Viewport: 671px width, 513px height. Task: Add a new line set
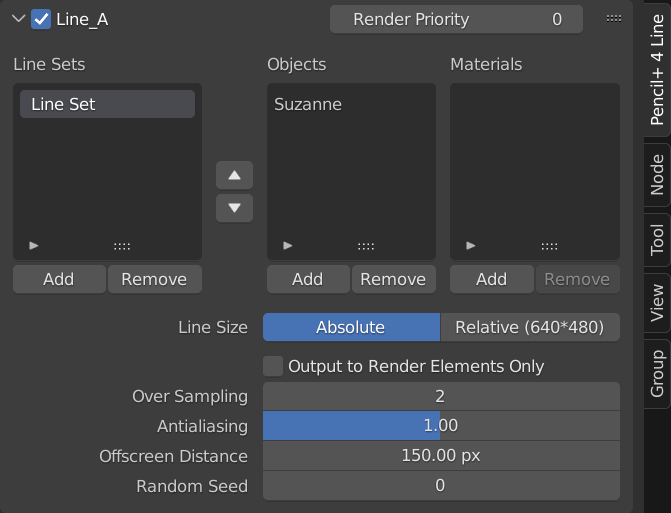pos(59,279)
